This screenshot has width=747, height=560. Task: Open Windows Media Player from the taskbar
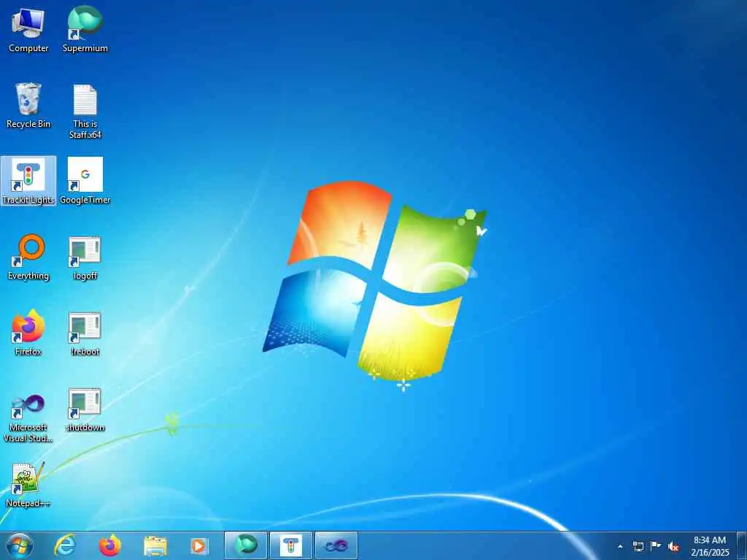(x=198, y=545)
